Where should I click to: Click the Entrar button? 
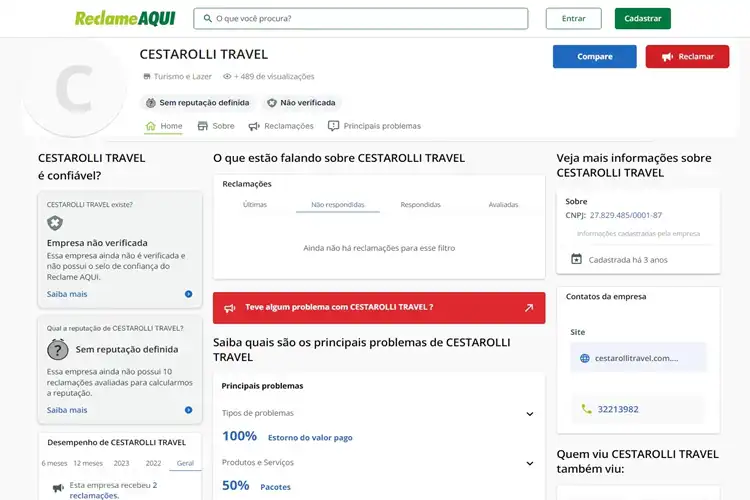574,18
